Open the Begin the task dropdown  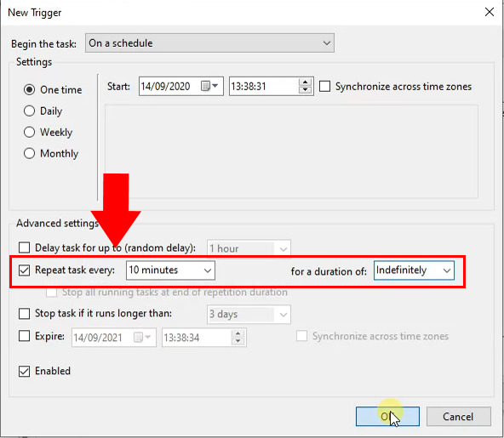click(209, 43)
